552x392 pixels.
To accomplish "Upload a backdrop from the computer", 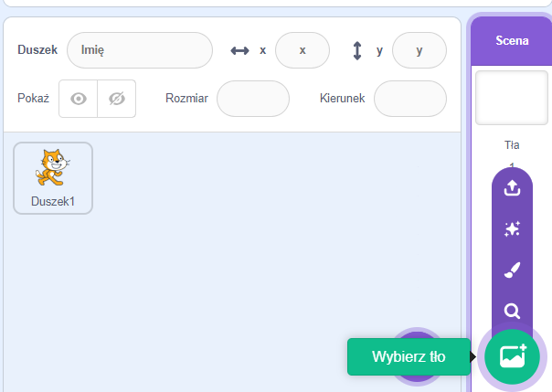I will 512,187.
